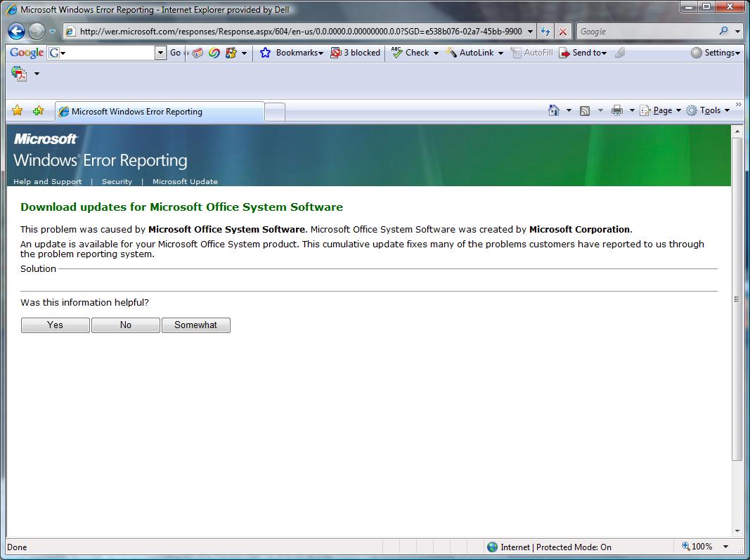Open the Favorites Center star icon
Image resolution: width=750 pixels, height=560 pixels.
(x=18, y=111)
